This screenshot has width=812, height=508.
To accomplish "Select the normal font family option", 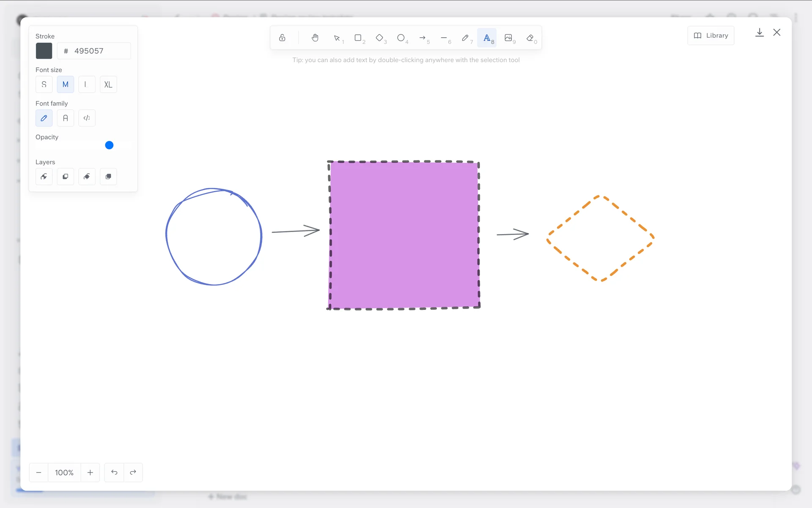I will point(66,118).
